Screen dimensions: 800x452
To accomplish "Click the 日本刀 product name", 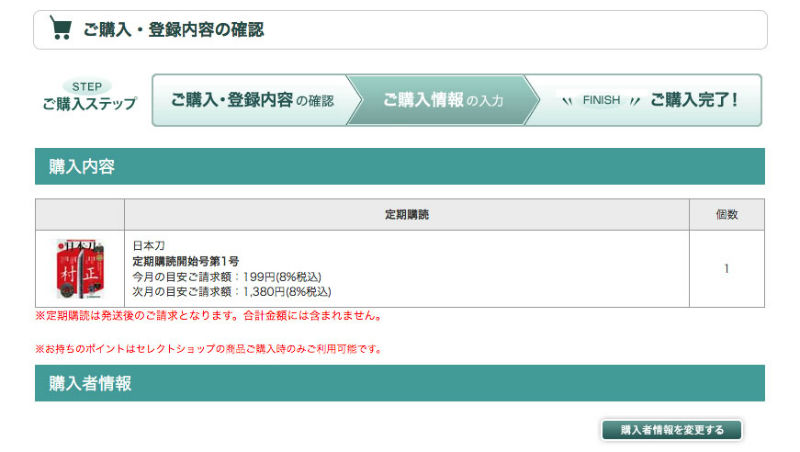I will click(x=147, y=245).
